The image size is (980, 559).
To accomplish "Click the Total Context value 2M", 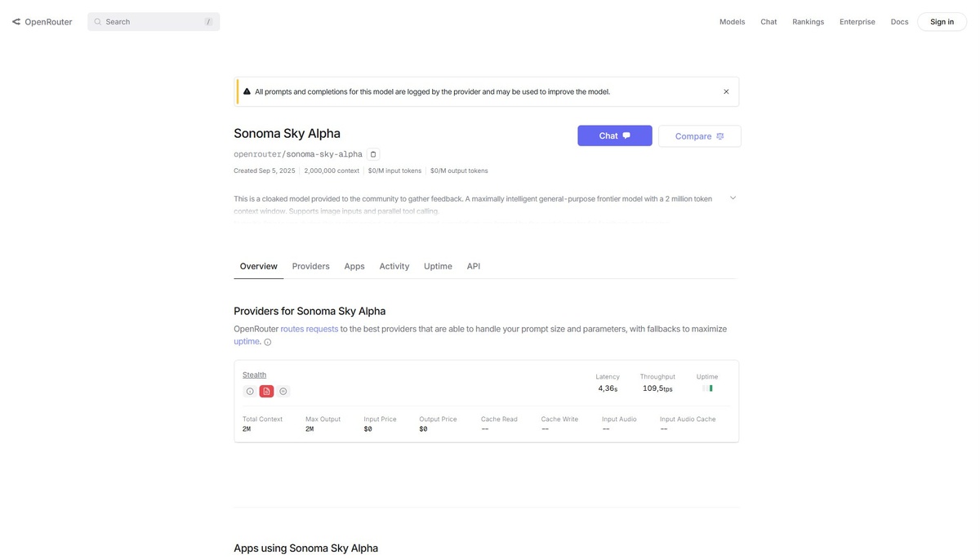I will pos(247,429).
